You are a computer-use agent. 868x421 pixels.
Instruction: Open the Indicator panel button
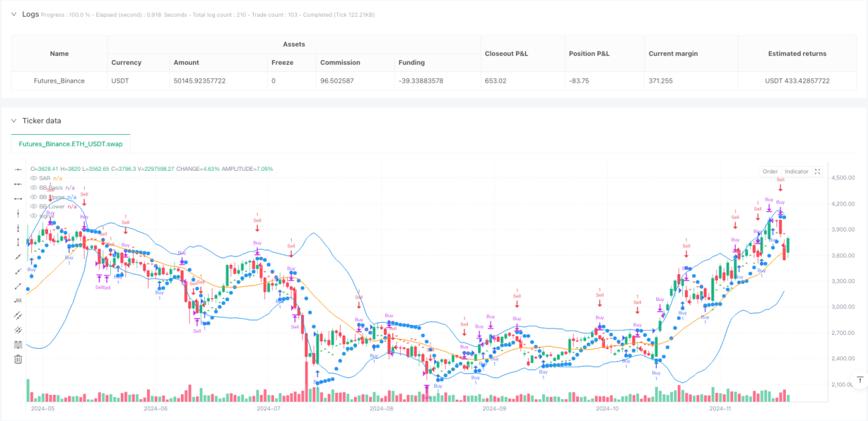coord(797,171)
